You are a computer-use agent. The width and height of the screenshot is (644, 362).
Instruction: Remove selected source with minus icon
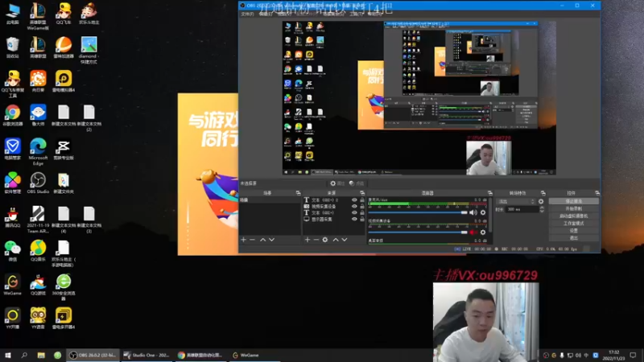pos(316,240)
